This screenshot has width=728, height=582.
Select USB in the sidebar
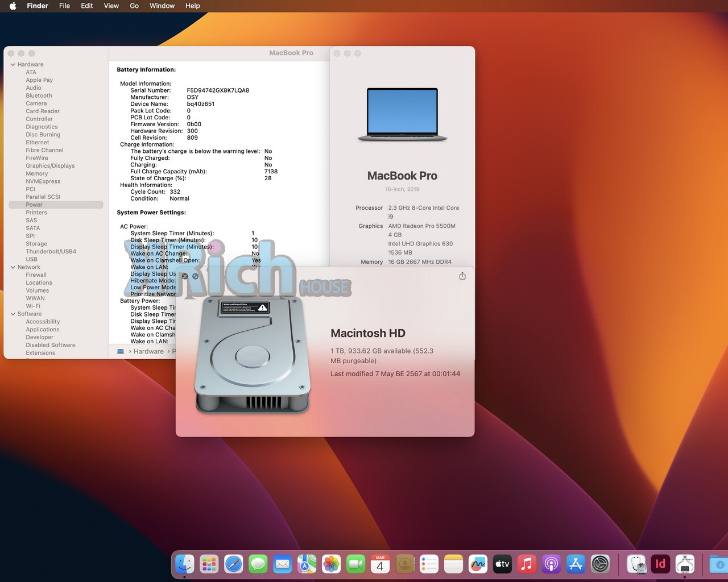(31, 259)
